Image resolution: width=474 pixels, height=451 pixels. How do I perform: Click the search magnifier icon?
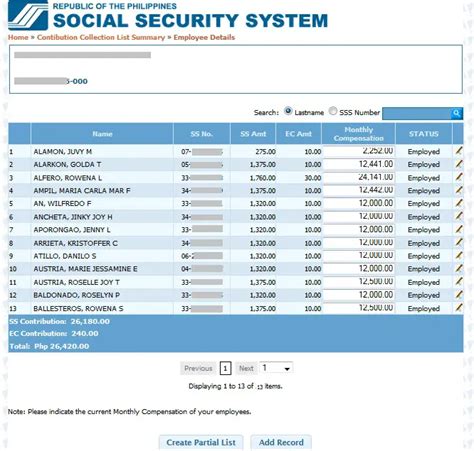pos(456,113)
